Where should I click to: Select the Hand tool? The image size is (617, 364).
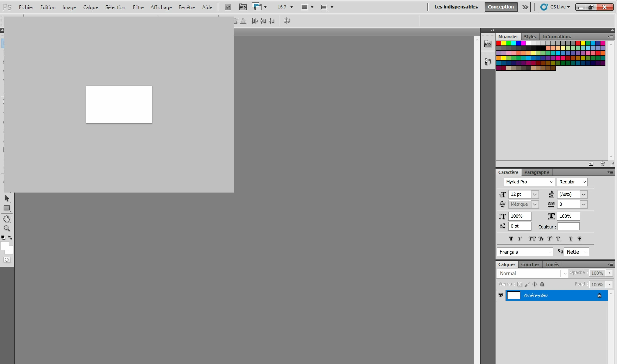(7, 219)
